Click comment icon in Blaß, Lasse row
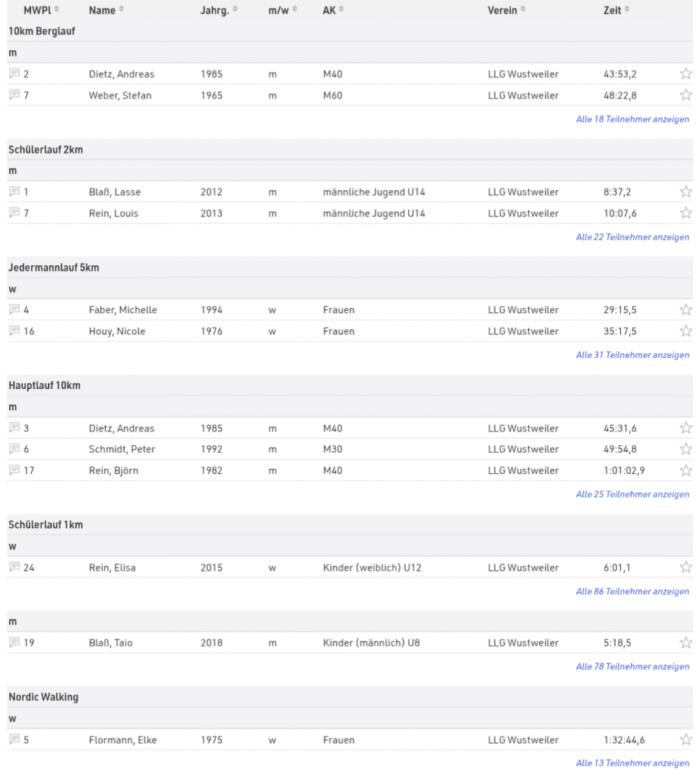Screen dimensions: 700x778 [14, 192]
